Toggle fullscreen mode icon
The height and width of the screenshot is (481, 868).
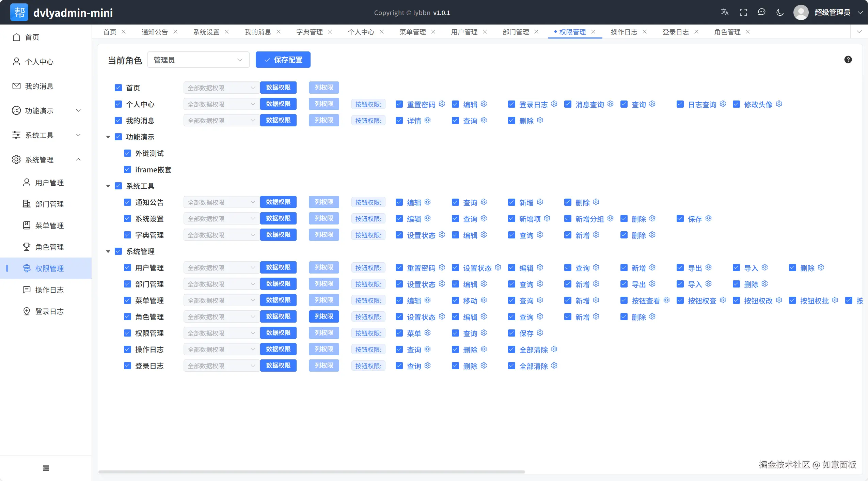pos(743,12)
